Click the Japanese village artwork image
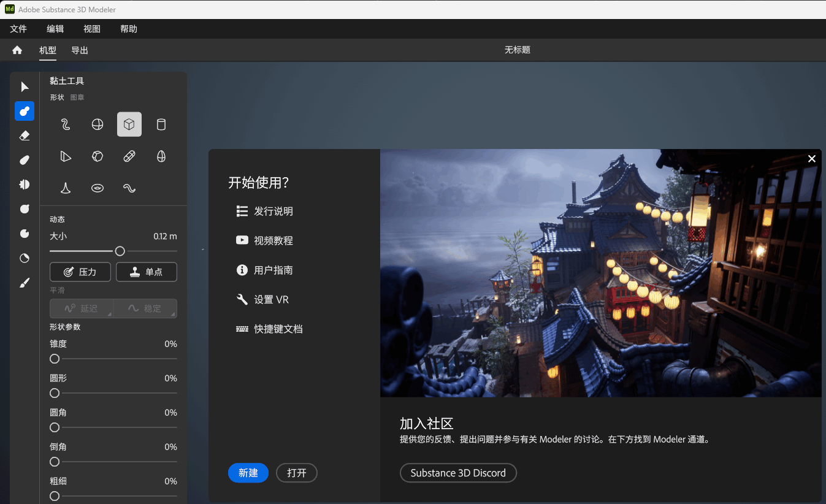 pyautogui.click(x=601, y=273)
